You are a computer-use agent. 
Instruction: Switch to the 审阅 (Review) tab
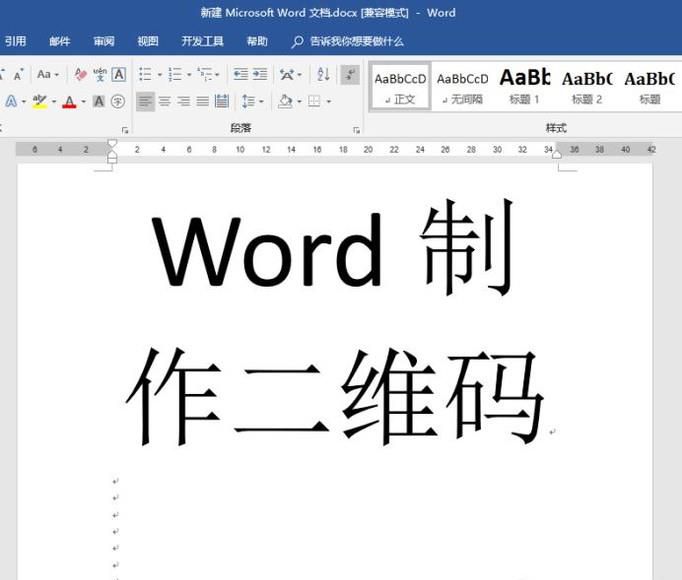click(104, 41)
